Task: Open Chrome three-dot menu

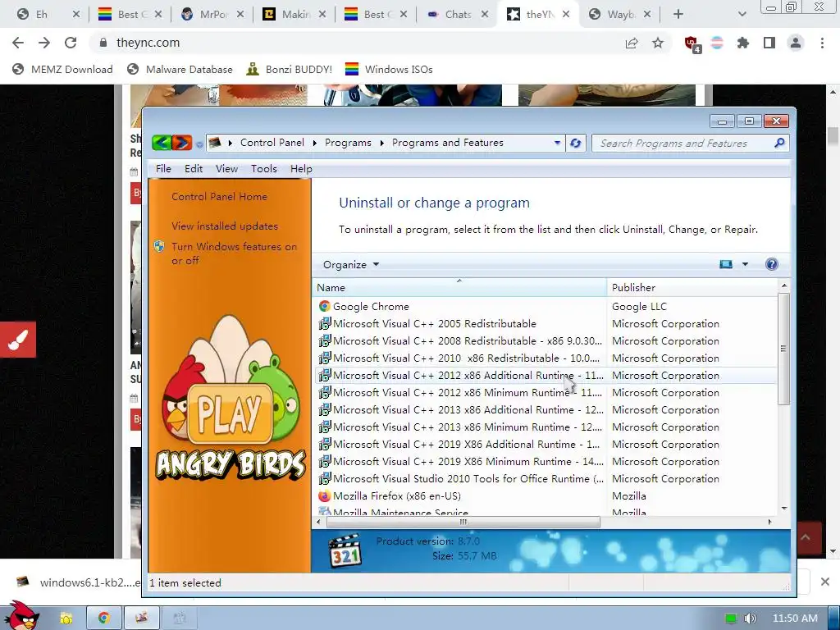Action: [x=822, y=43]
